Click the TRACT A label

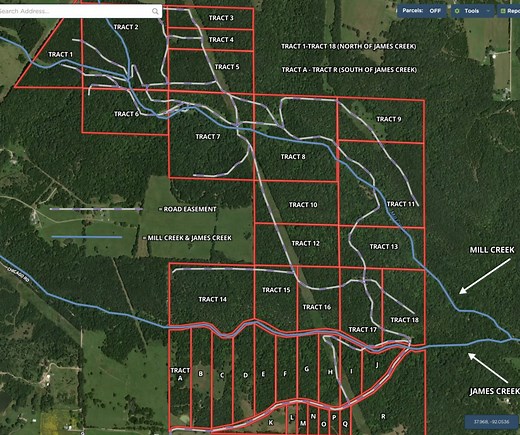(180, 374)
